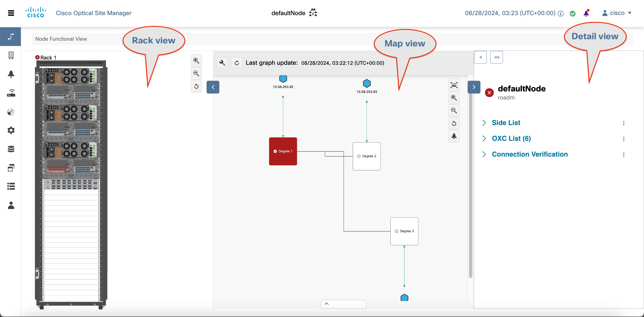Select the red alarmed card in rack

tap(58, 170)
